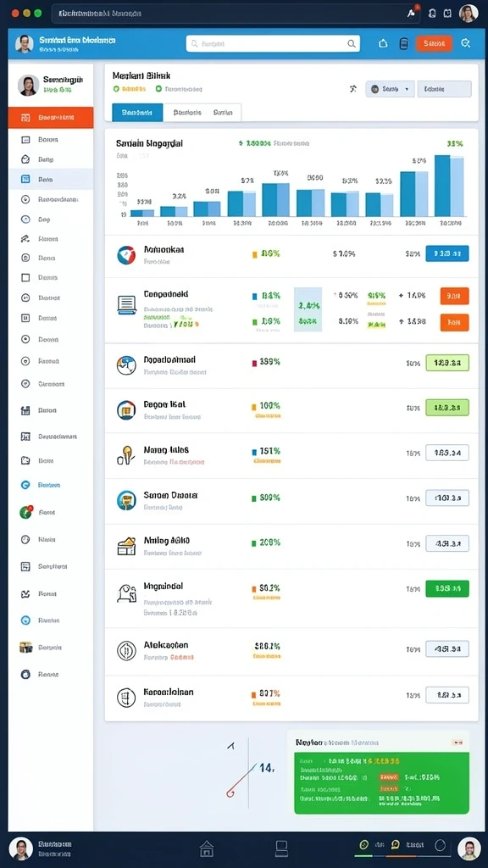Open the dark building icon in sidebar

25,411
